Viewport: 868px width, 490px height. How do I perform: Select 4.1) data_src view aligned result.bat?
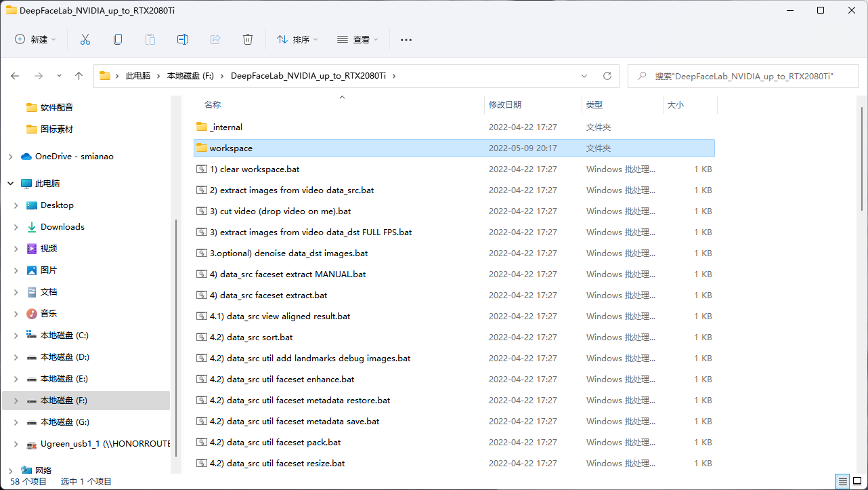point(280,316)
